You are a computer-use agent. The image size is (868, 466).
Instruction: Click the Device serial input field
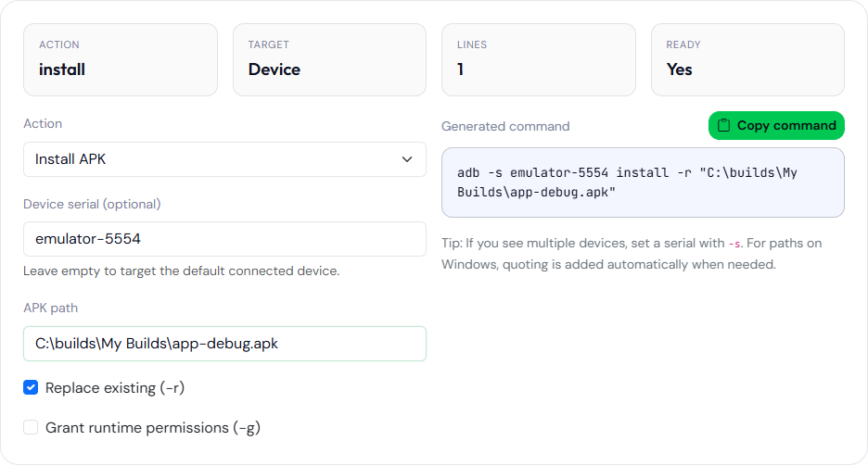click(224, 239)
